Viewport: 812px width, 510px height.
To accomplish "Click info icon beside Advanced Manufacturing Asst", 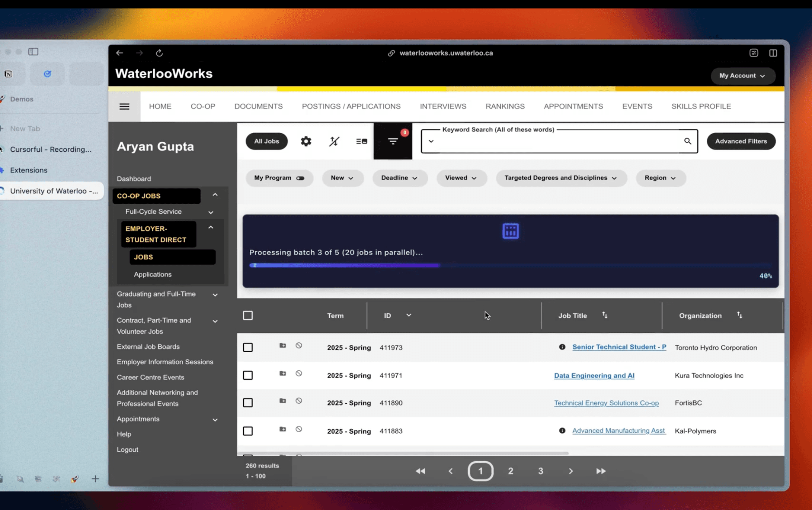I will coord(562,431).
